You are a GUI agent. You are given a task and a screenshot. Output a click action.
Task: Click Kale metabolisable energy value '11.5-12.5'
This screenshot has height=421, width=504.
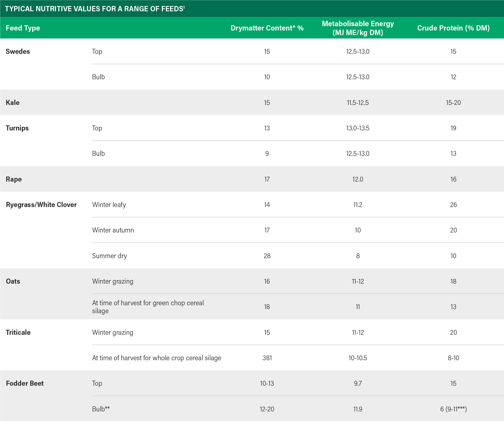358,103
